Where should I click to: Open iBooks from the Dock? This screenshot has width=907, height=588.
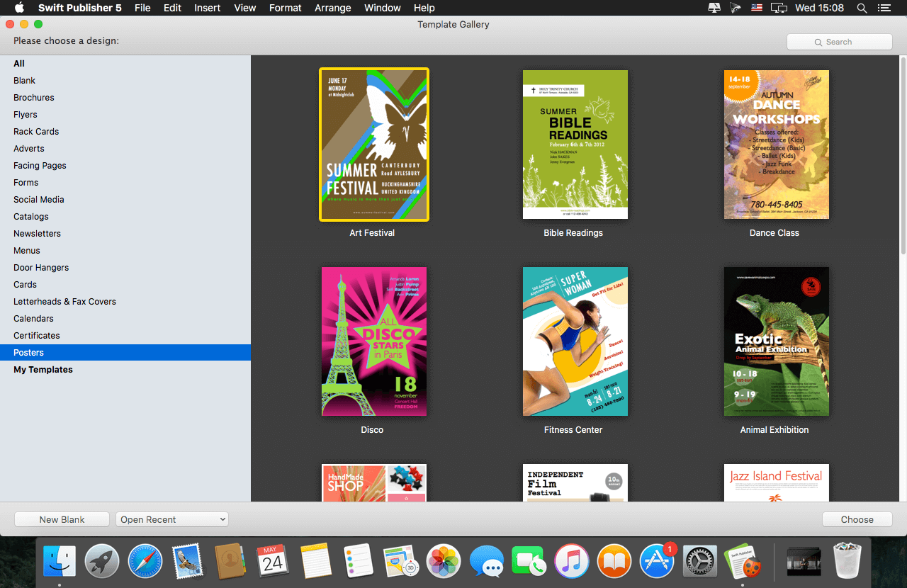pyautogui.click(x=614, y=562)
